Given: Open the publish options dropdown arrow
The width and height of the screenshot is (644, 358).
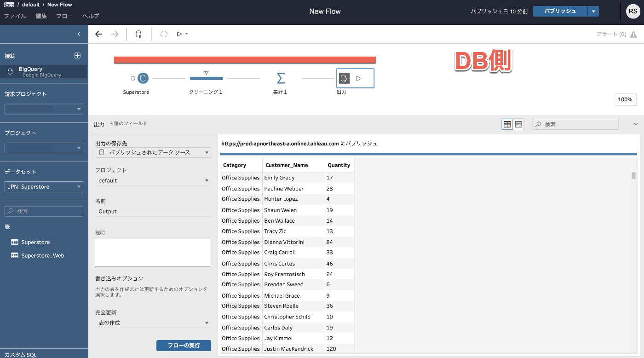Looking at the screenshot, I should (593, 11).
